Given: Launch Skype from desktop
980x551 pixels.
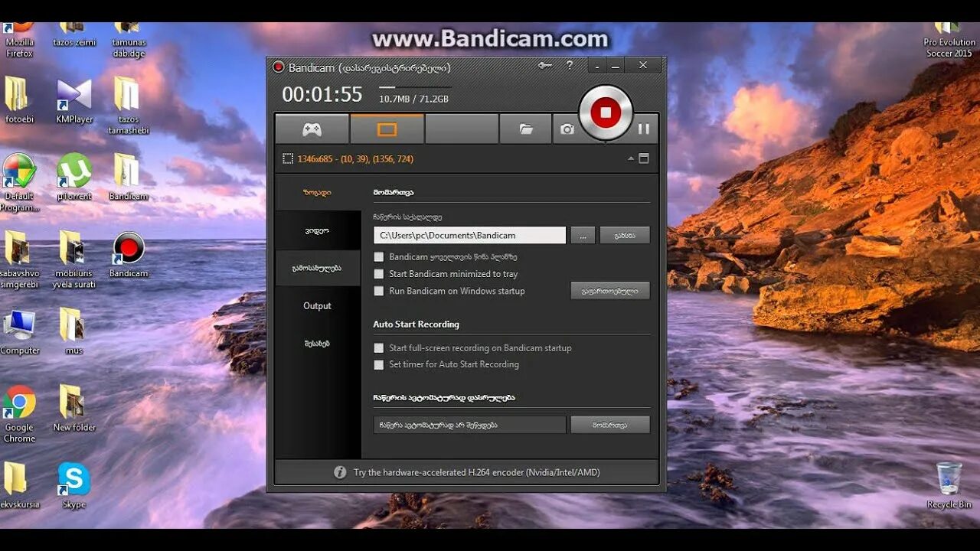Looking at the screenshot, I should tap(74, 486).
